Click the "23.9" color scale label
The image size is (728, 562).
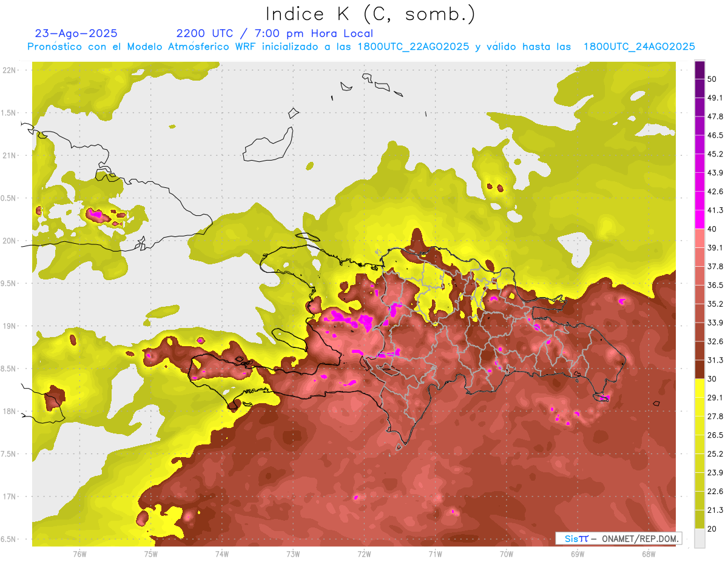pos(715,472)
